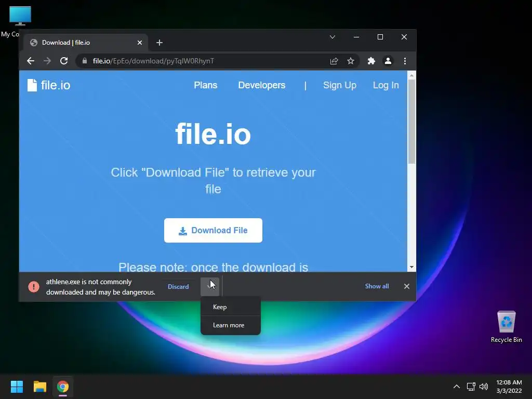Open the tab search chevron
This screenshot has width=532, height=399.
coord(332,37)
